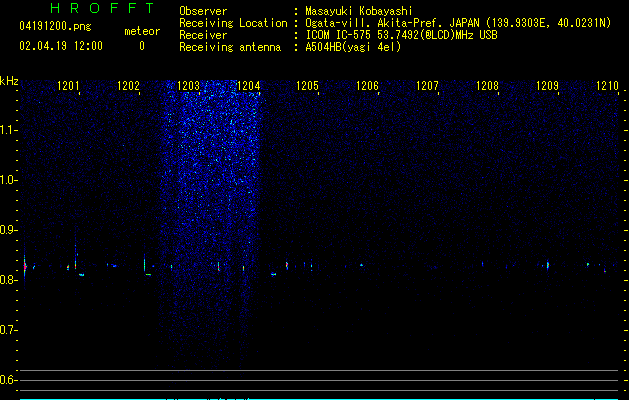Click the 1208 time marker

click(487, 86)
